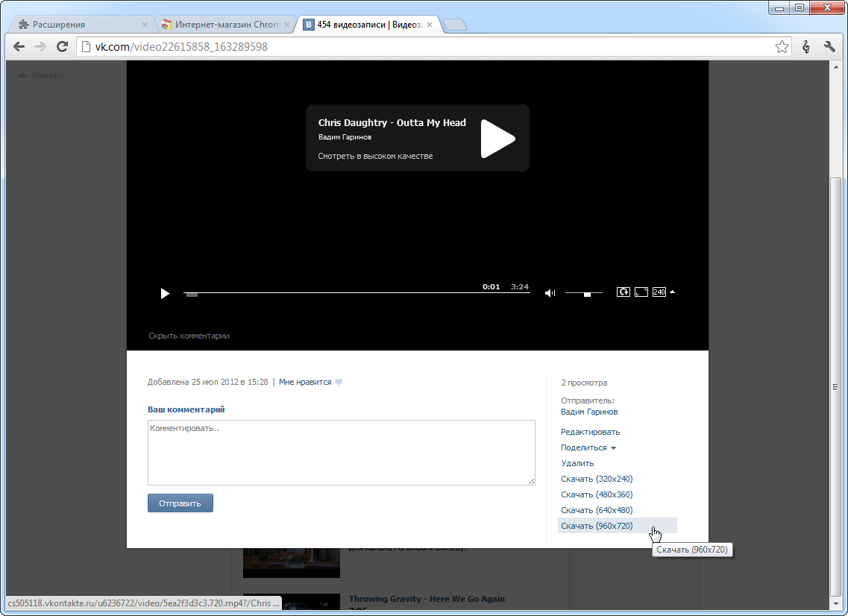Open a new tab with the new-tab button
848x616 pixels.
pos(454,25)
